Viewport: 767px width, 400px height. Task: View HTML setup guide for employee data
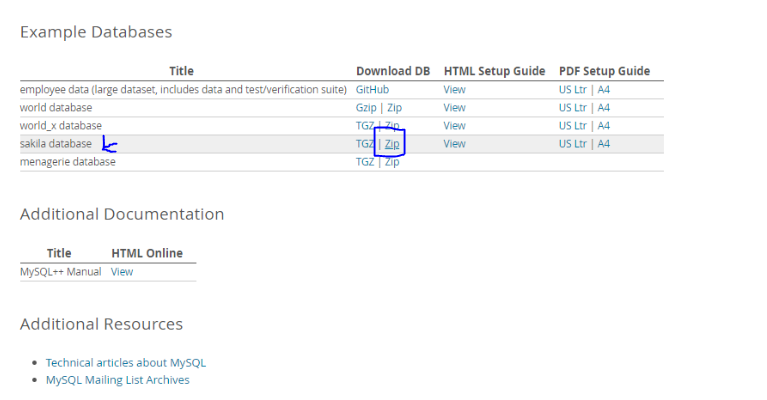(x=454, y=89)
